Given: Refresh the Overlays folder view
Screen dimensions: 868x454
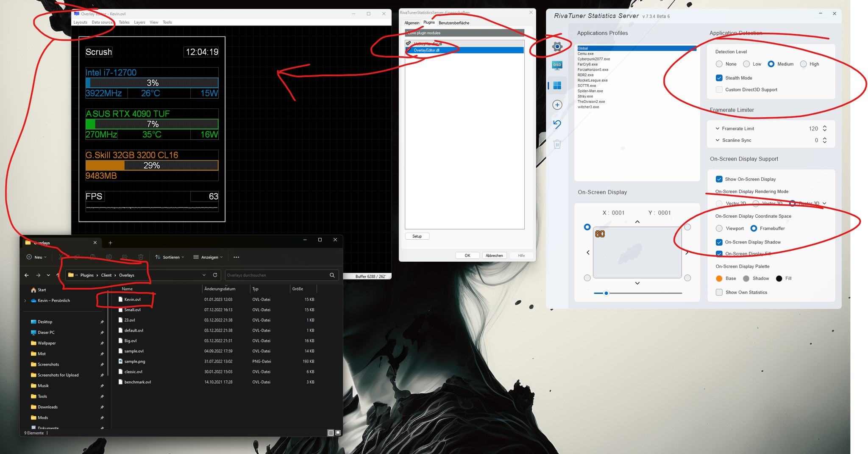Looking at the screenshot, I should point(215,275).
